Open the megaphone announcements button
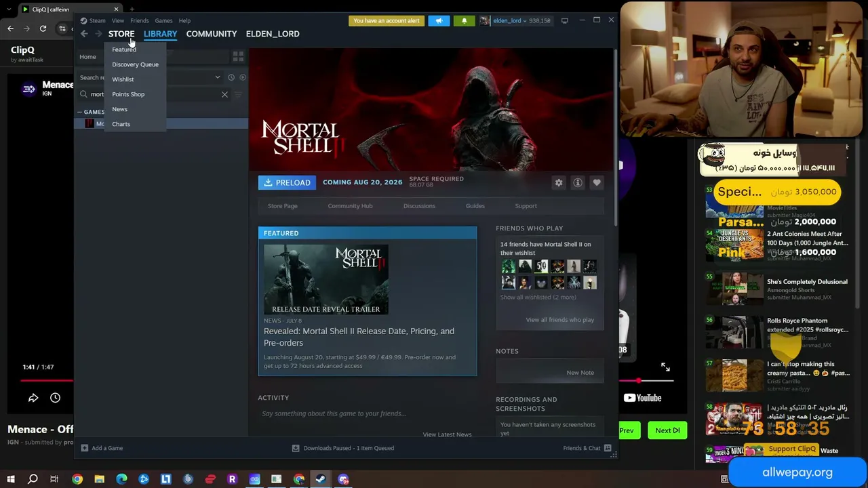Image resolution: width=868 pixels, height=488 pixels. coord(439,20)
